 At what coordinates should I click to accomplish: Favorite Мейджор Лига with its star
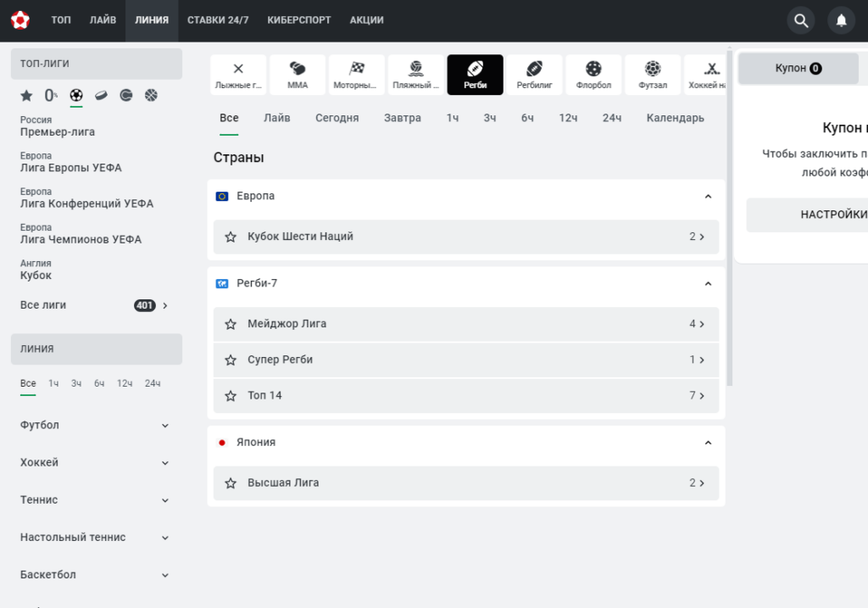pyautogui.click(x=231, y=324)
